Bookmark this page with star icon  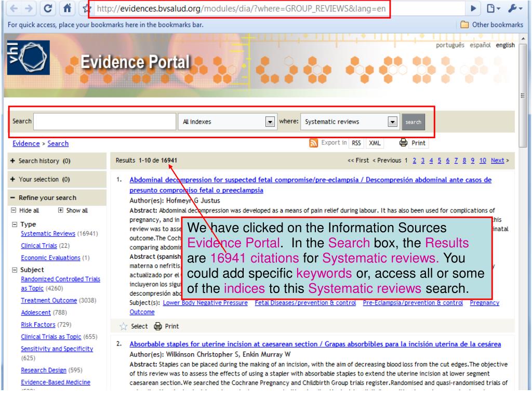[87, 8]
